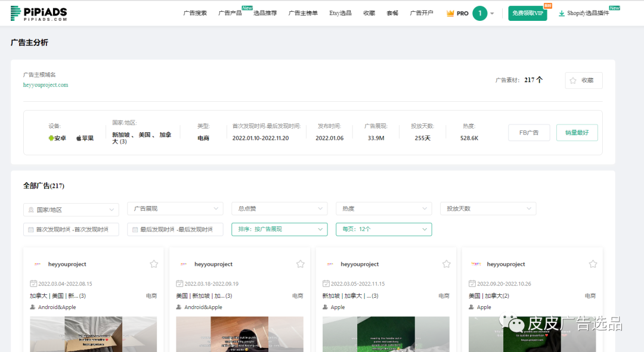
Task: Click advertiser logo on ad 2022.03.04-2022.08.15
Action: 38,264
